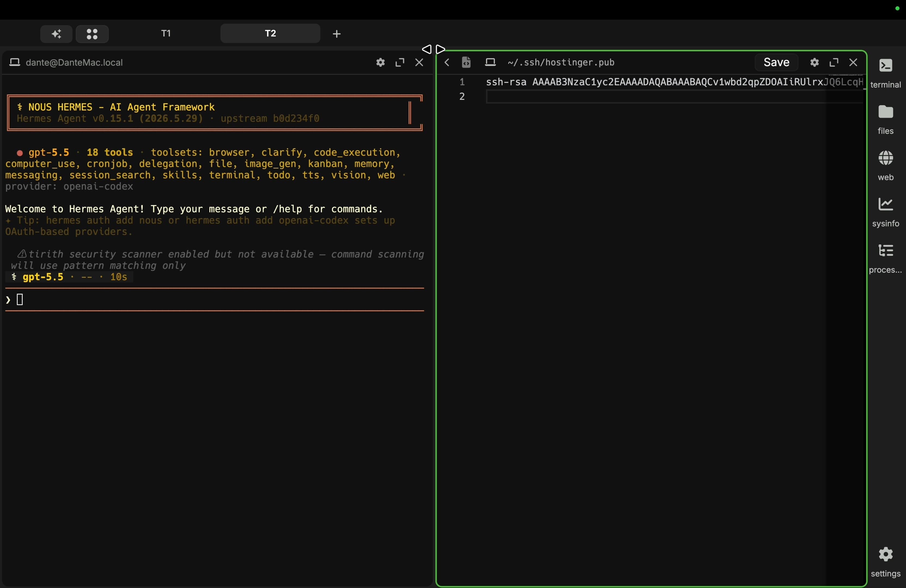Screen dimensions: 906x588
Task: Magnify the dante@DanteMac.local terminal block
Action: pyautogui.click(x=400, y=62)
